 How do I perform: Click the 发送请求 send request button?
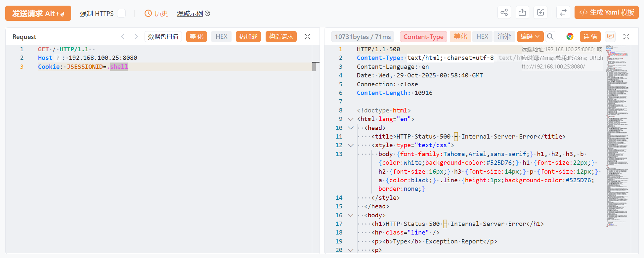click(38, 14)
